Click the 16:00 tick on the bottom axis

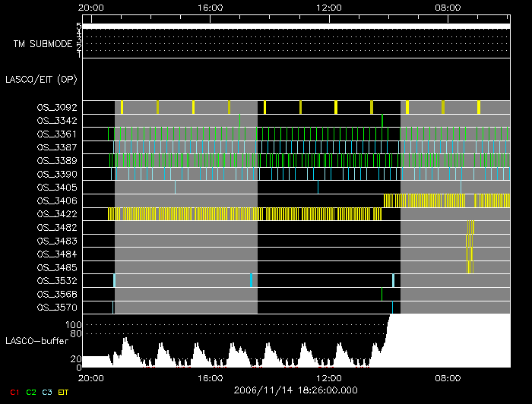click(x=209, y=377)
